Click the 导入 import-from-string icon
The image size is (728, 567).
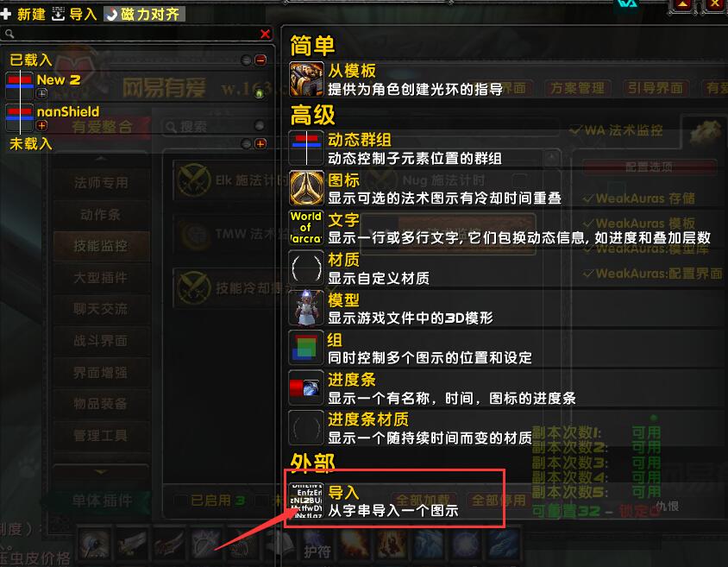pos(306,501)
